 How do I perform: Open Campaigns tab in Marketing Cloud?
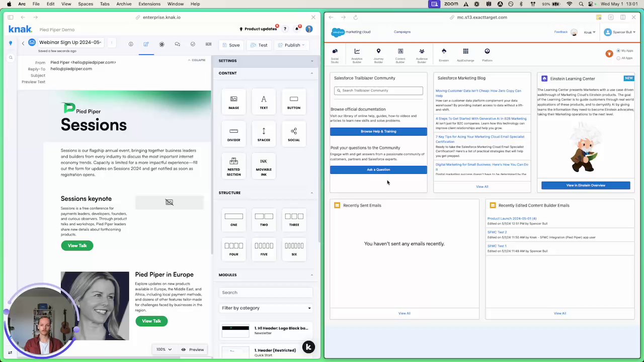tap(402, 32)
